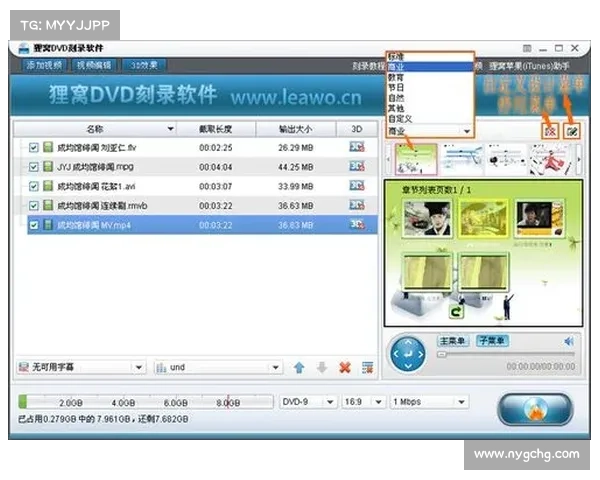
Task: Click the edit menu template pencil icon
Action: click(x=572, y=131)
